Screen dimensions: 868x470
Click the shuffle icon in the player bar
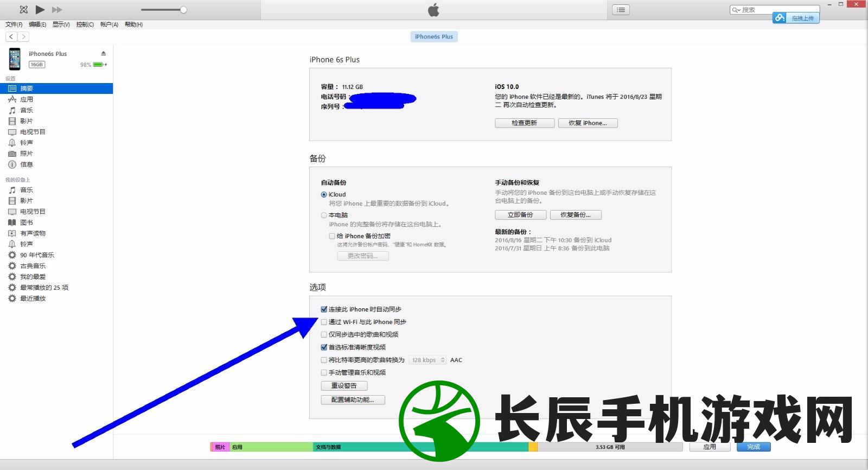click(x=23, y=9)
